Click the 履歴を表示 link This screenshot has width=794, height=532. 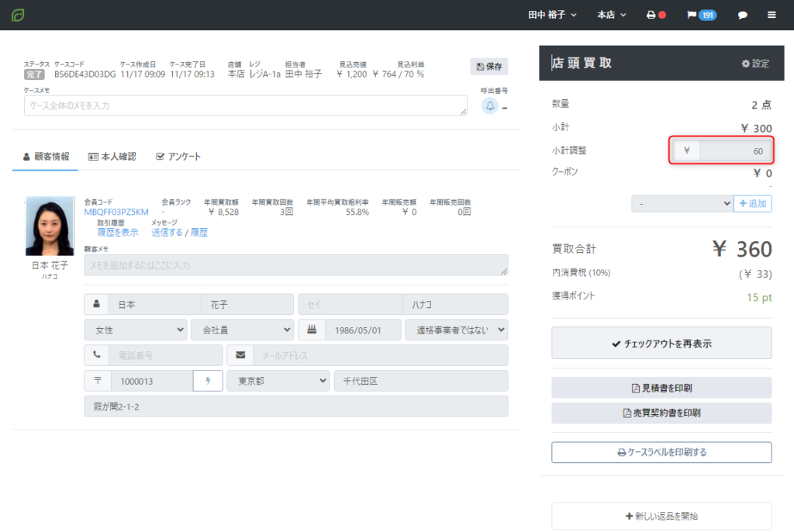pos(118,233)
